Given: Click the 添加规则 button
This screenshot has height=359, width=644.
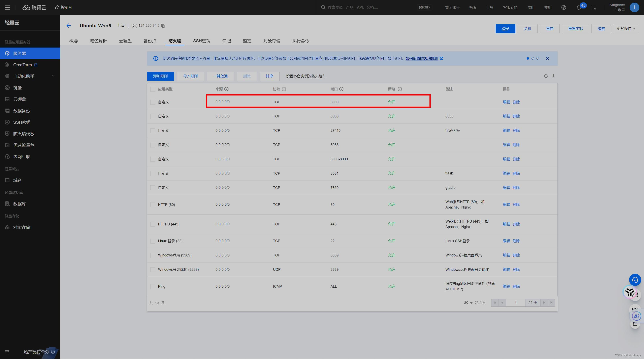Looking at the screenshot, I should [160, 76].
